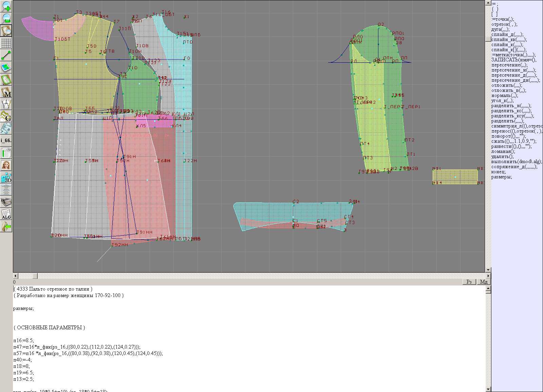Click the horizontal scrollbar thumb under canvas
The width and height of the screenshot is (543, 392).
coord(35,276)
